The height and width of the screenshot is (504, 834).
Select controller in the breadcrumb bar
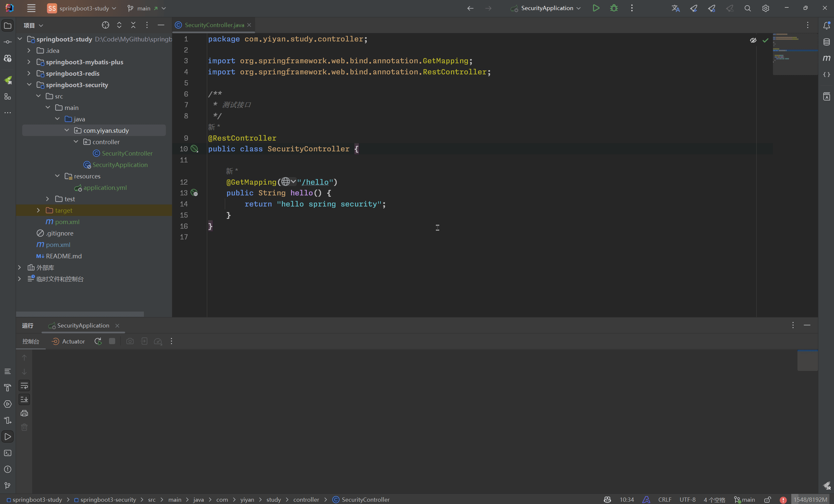point(306,499)
